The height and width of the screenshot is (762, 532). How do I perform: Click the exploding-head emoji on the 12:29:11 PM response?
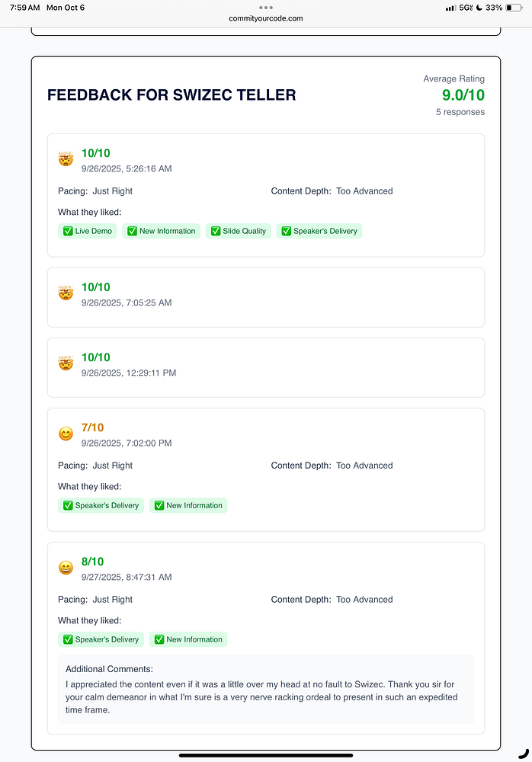(x=66, y=363)
